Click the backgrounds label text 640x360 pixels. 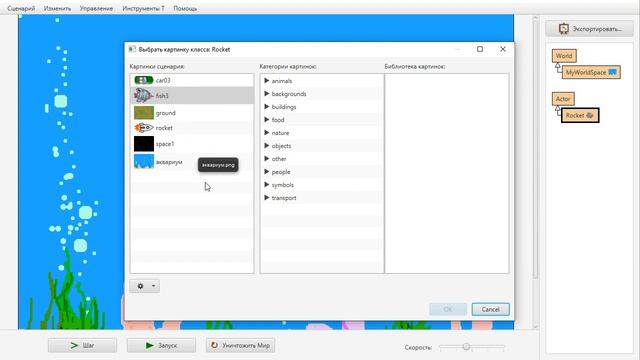click(289, 94)
